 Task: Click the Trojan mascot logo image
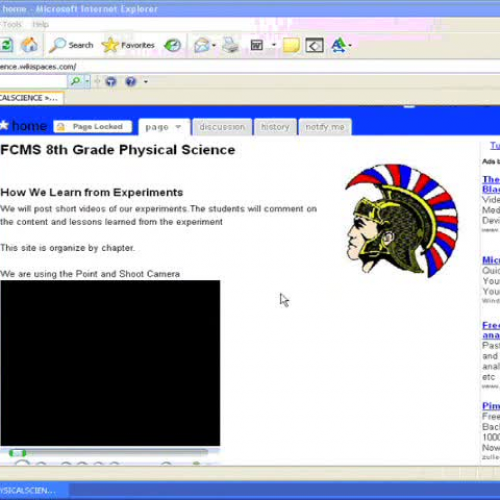click(402, 221)
